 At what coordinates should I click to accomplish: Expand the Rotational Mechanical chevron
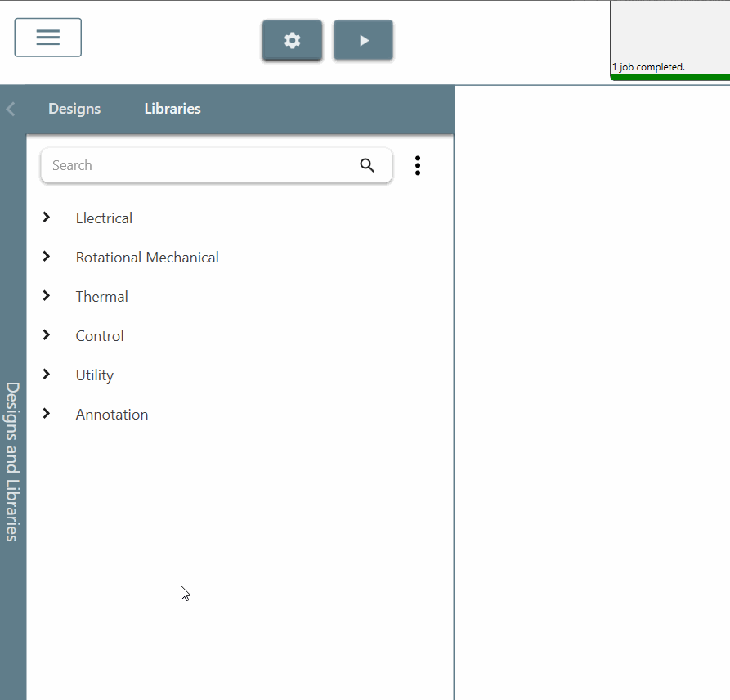(x=47, y=257)
